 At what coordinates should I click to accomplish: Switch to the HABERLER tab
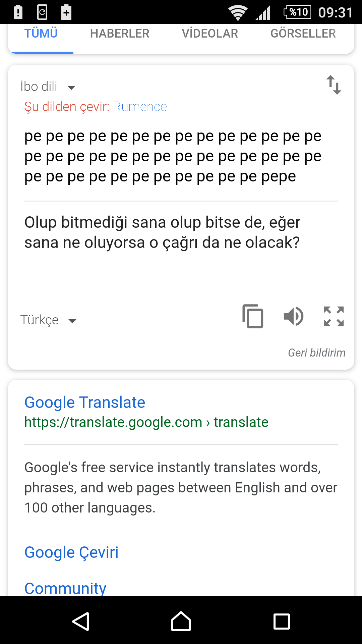(x=120, y=34)
